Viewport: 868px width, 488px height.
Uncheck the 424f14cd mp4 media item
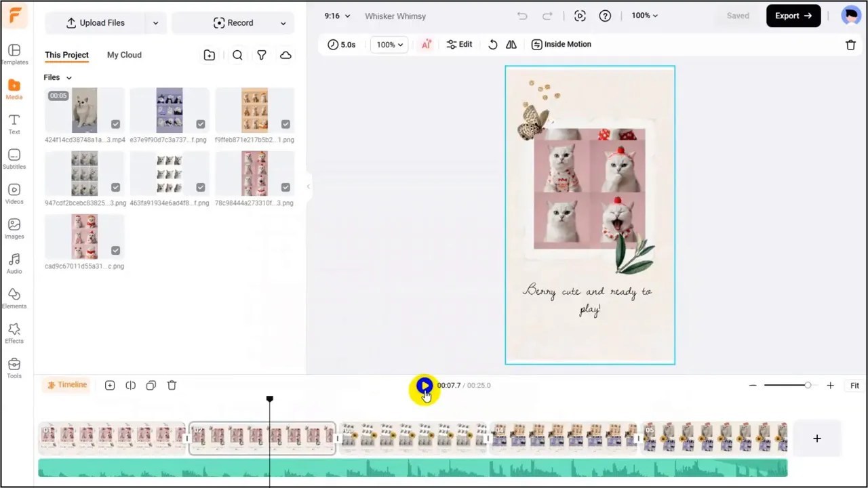pyautogui.click(x=115, y=124)
